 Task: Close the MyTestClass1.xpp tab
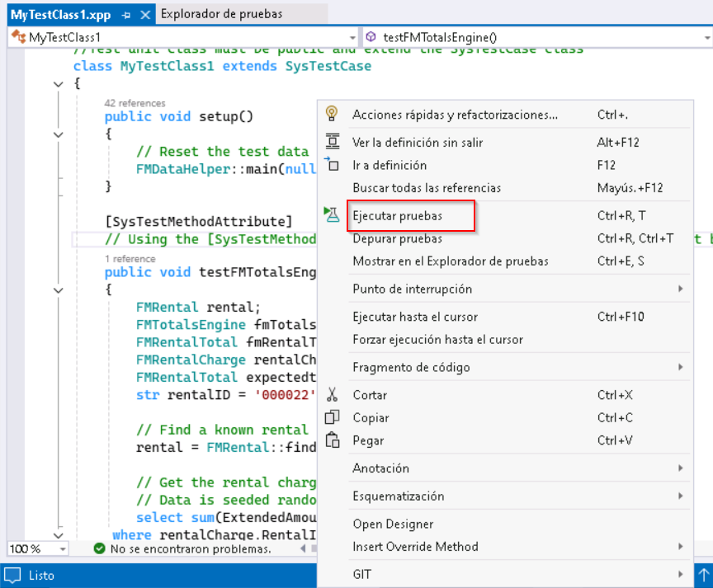click(145, 15)
